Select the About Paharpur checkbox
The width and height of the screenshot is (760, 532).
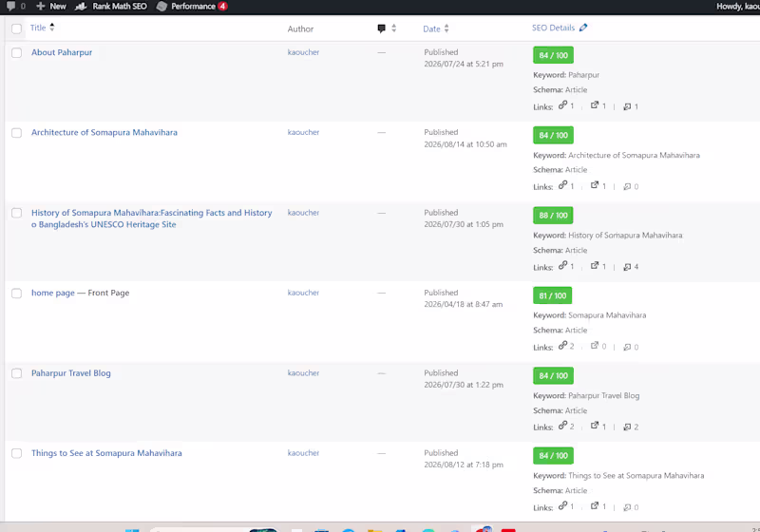[16, 52]
